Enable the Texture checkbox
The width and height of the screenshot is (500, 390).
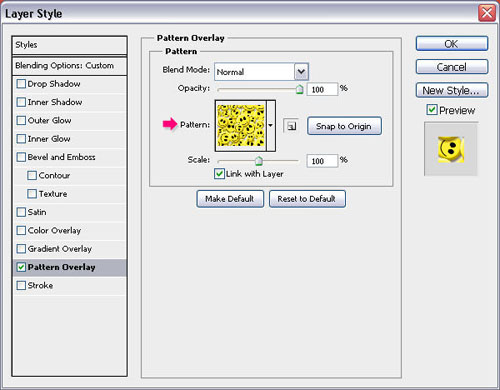[32, 194]
